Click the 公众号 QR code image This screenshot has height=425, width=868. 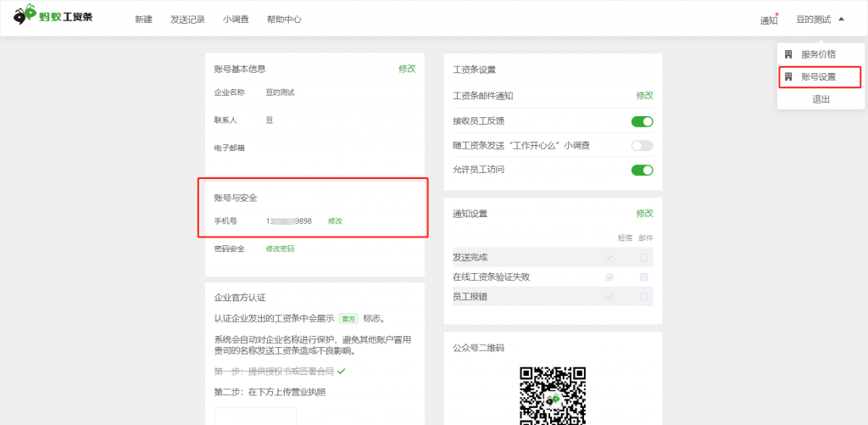click(553, 395)
